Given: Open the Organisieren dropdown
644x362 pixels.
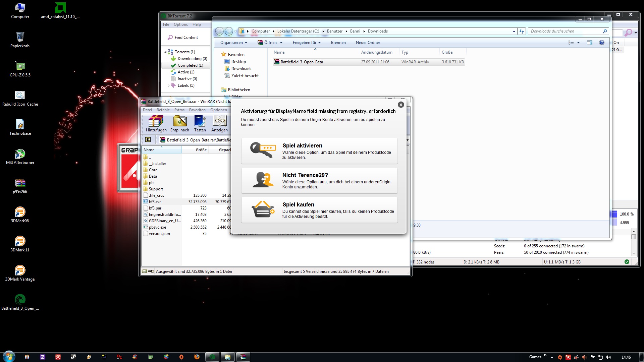Looking at the screenshot, I should 233,43.
